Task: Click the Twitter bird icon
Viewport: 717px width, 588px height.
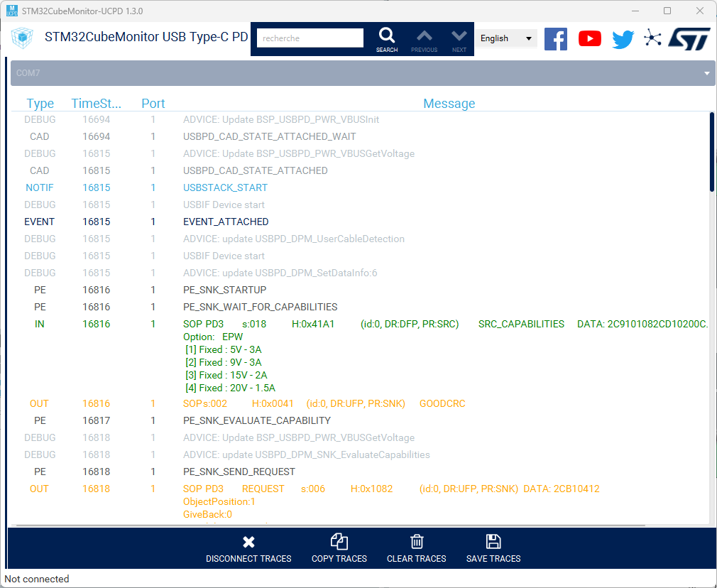Action: 623,38
